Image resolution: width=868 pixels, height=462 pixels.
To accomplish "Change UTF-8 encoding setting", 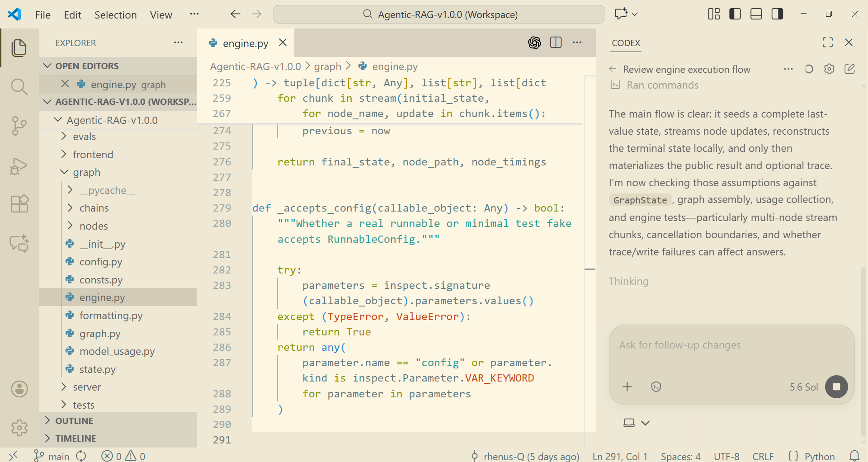I will point(726,456).
